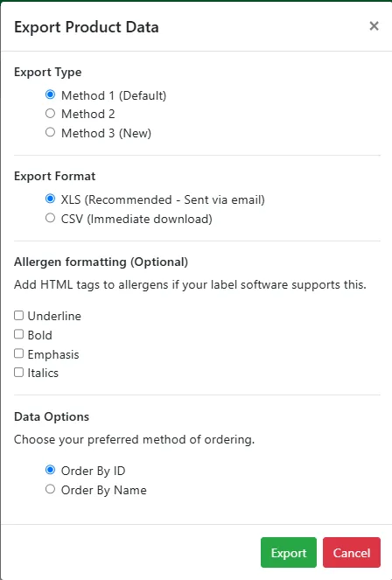Switch export format to CSV radio button
The height and width of the screenshot is (580, 392).
pyautogui.click(x=50, y=218)
